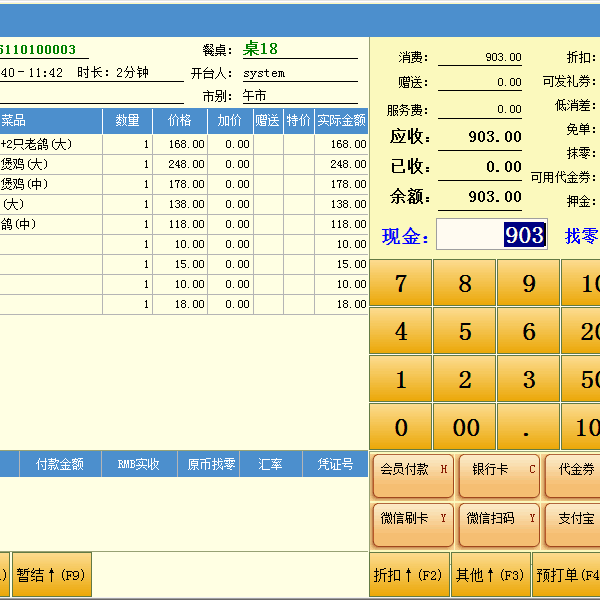Click 汇率 column header
The height and width of the screenshot is (600, 600).
[x=271, y=464]
